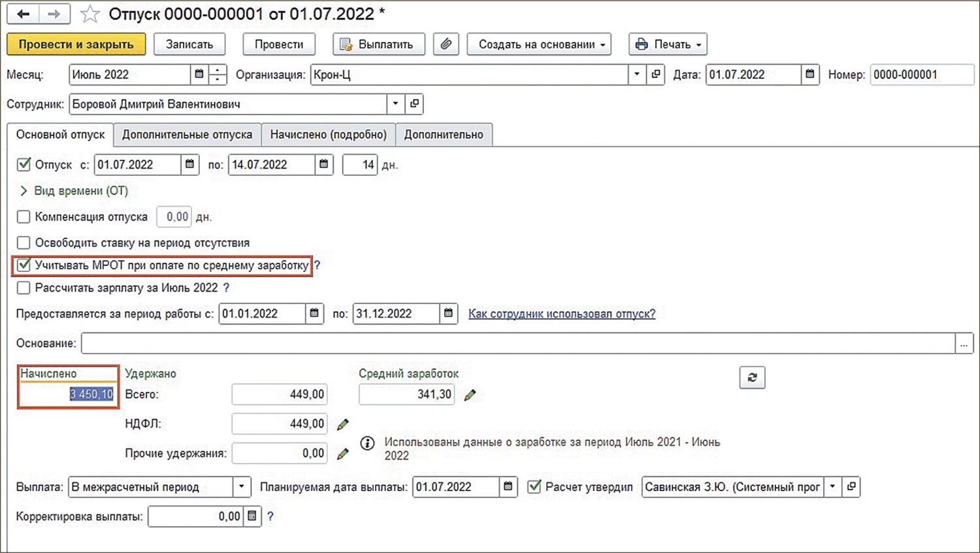The width and height of the screenshot is (980, 553).
Task: Toggle the Расчет утвердил checkbox
Action: tap(534, 487)
